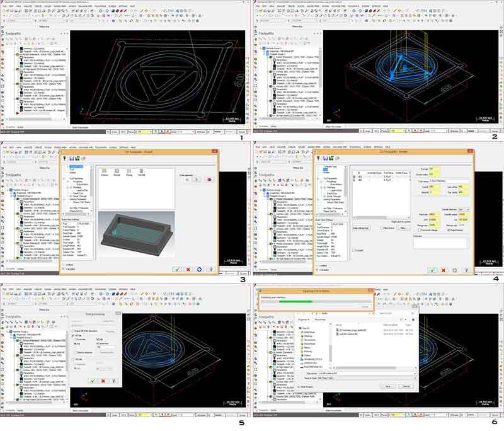
Task: Open File menu in wireframe-only Mastercam window
Action: pos(5,6)
